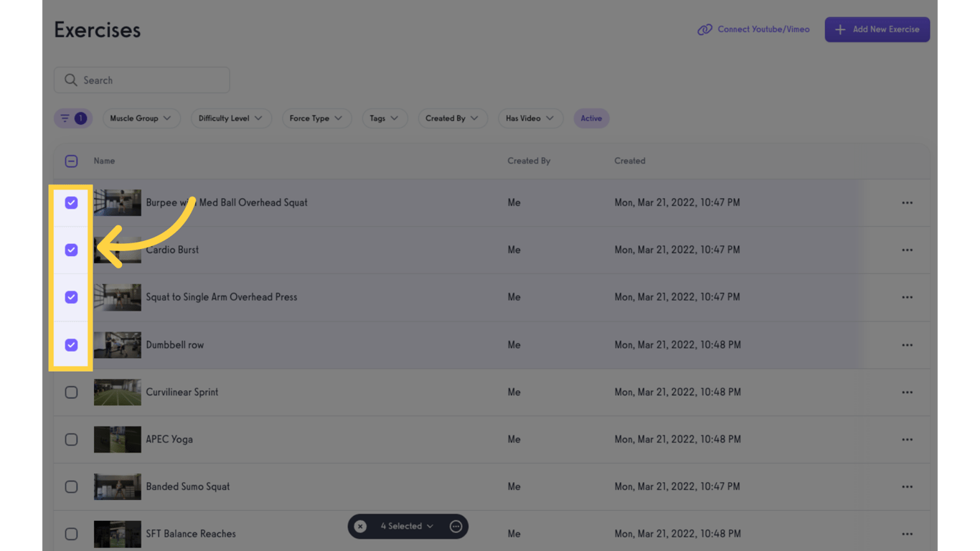Click Connect Youtube/Vimeo
This screenshot has height=551, width=980.
click(763, 29)
